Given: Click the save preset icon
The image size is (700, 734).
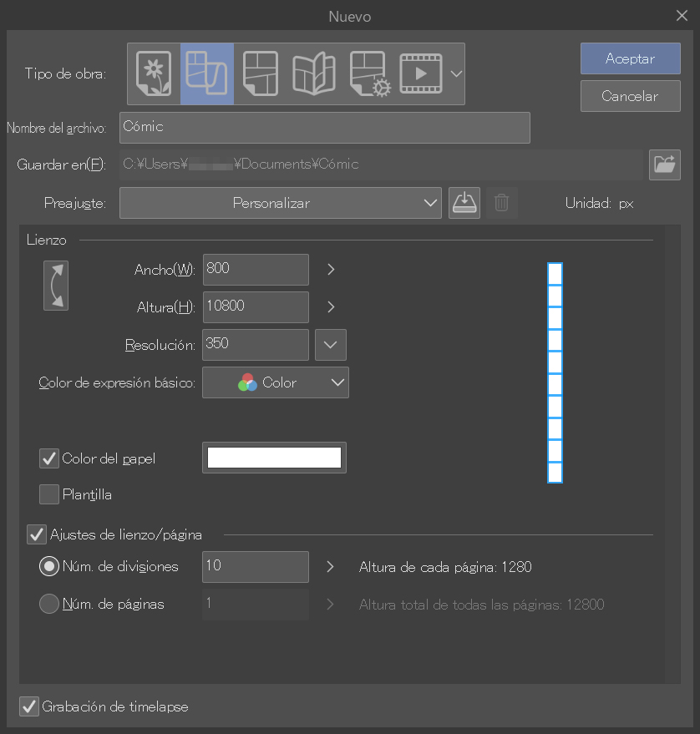Looking at the screenshot, I should pos(464,203).
